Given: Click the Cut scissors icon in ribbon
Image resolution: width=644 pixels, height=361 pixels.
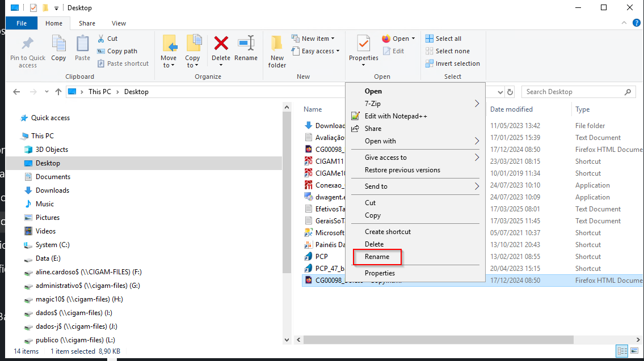Looking at the screenshot, I should (101, 39).
